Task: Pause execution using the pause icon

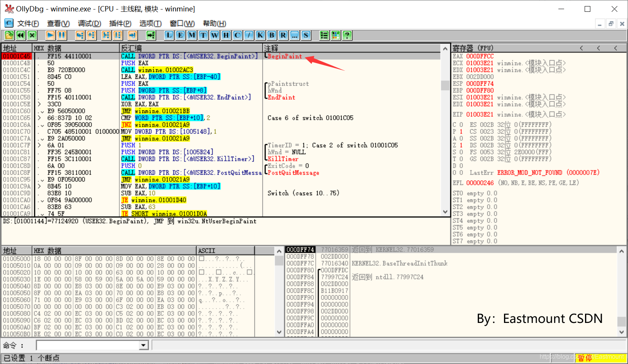Action: pyautogui.click(x=62, y=35)
